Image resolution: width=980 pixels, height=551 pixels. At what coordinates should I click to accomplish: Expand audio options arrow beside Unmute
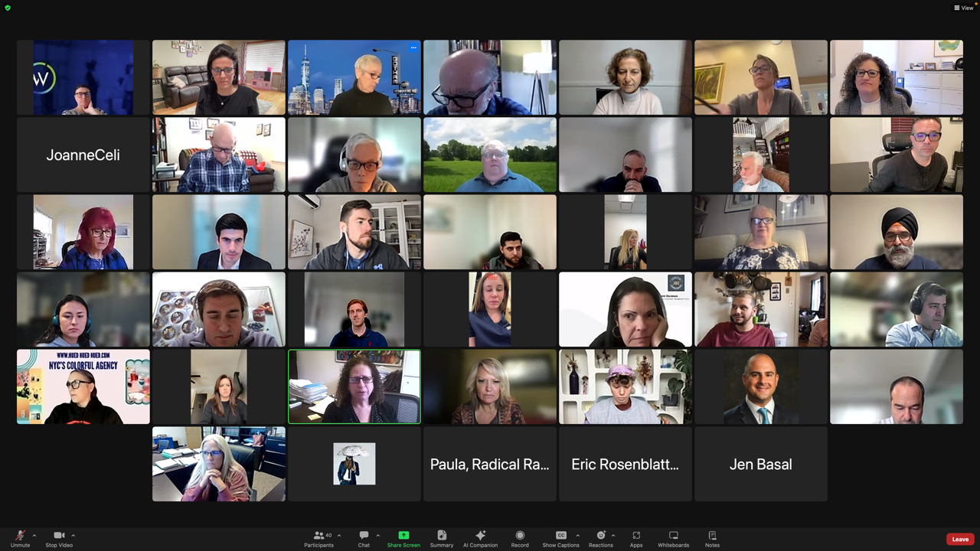point(34,535)
